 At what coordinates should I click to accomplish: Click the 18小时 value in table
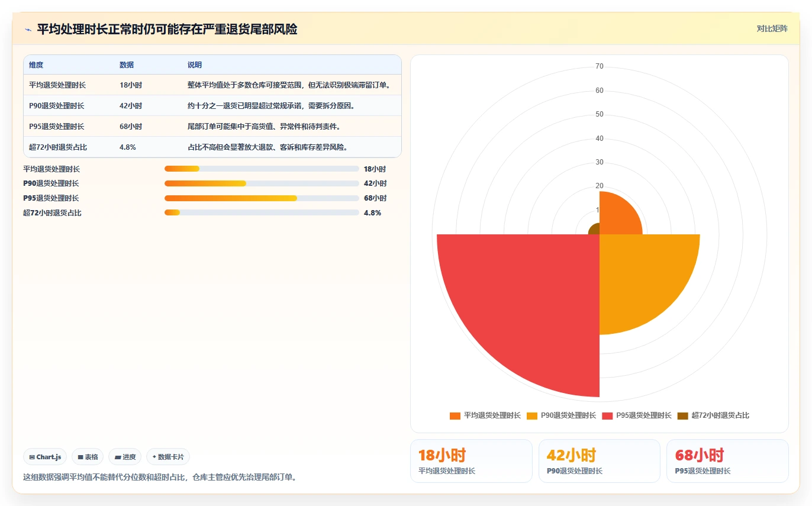coord(131,85)
